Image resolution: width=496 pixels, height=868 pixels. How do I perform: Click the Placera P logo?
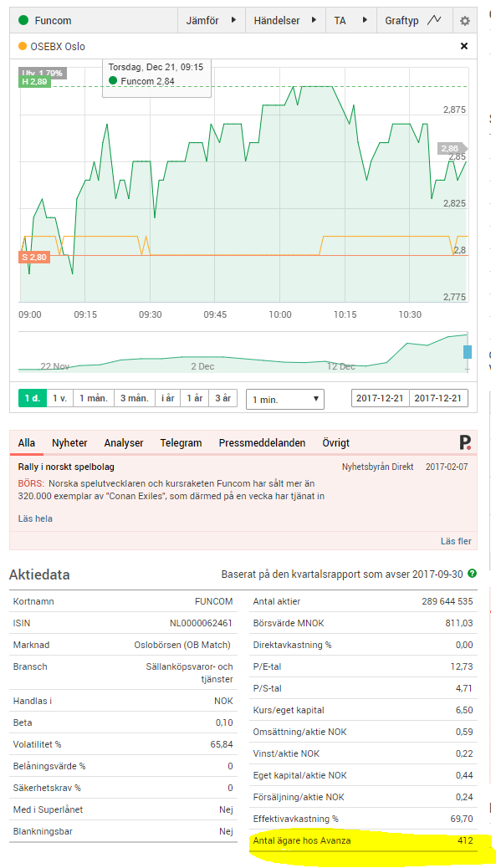(465, 442)
